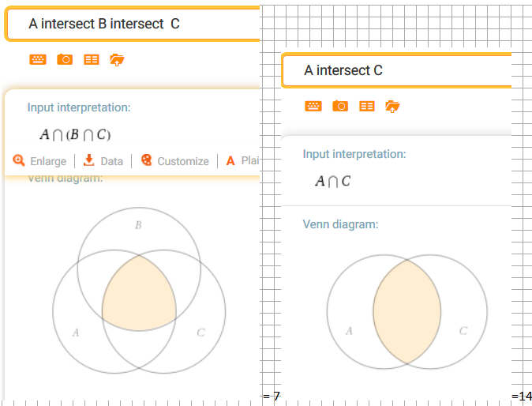The image size is (532, 406).
Task: Click shaded overlap of two-circle Venn diagram
Action: tap(406, 310)
